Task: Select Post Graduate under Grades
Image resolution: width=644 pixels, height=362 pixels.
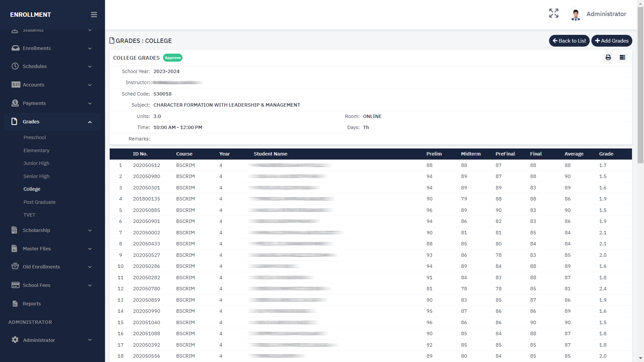Action: [40, 202]
